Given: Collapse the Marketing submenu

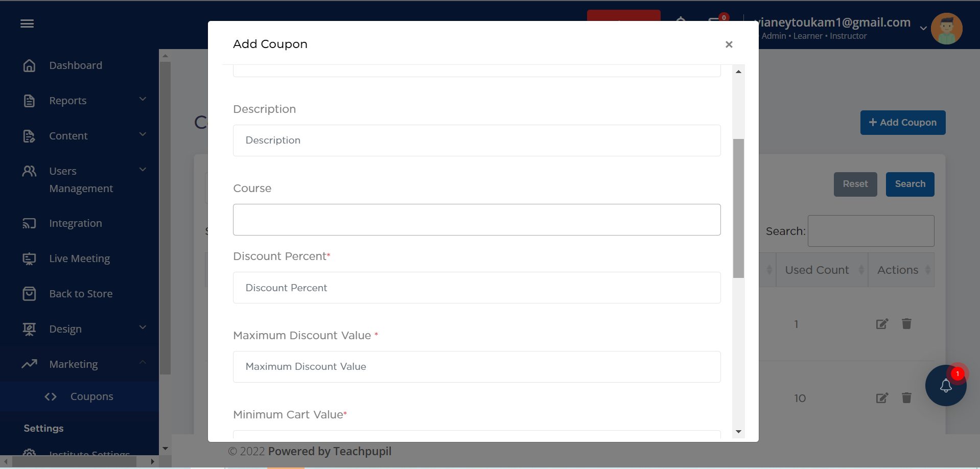Looking at the screenshot, I should coord(143,363).
